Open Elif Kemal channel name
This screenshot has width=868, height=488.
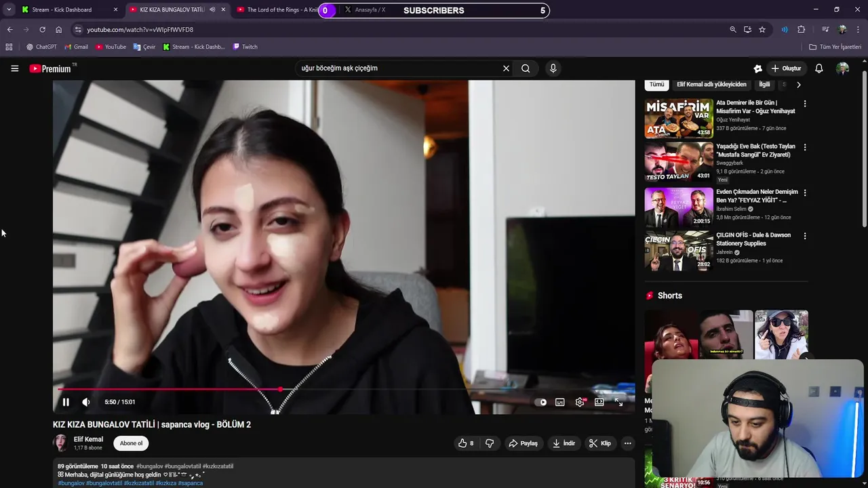tap(88, 439)
